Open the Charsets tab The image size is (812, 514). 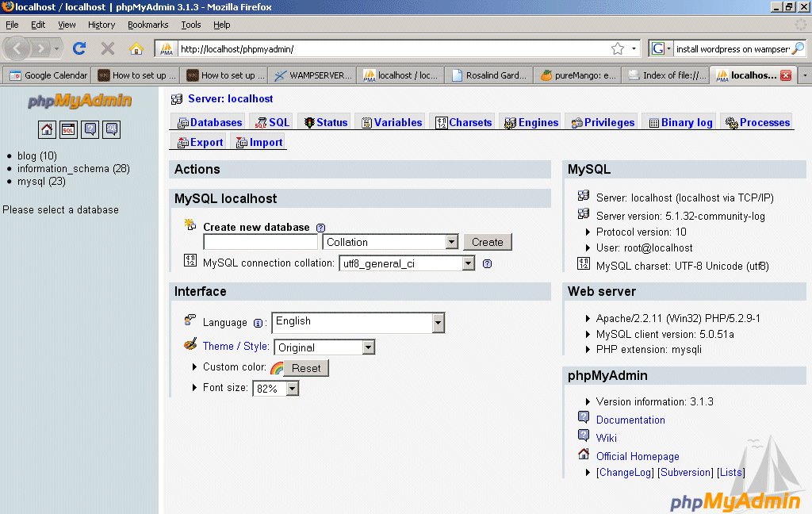click(464, 122)
